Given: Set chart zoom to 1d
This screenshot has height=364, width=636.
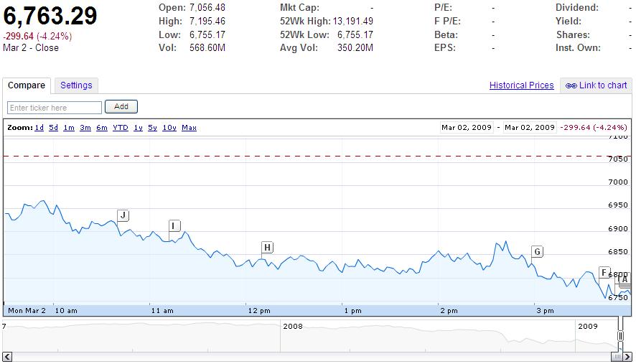Looking at the screenshot, I should [x=39, y=128].
